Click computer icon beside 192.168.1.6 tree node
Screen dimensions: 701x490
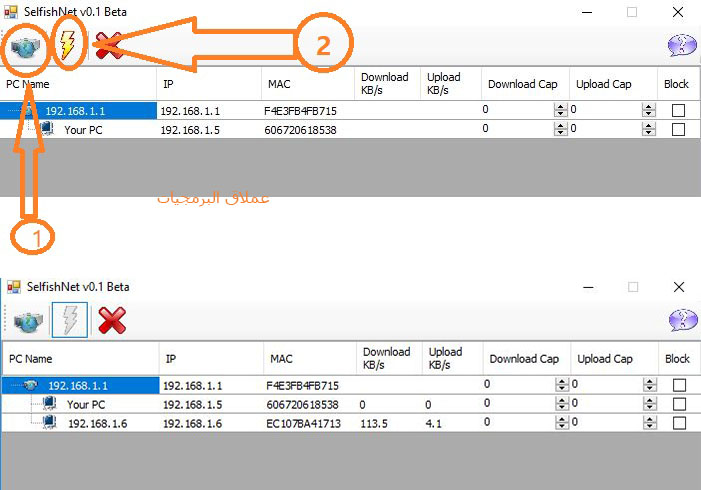coord(50,422)
